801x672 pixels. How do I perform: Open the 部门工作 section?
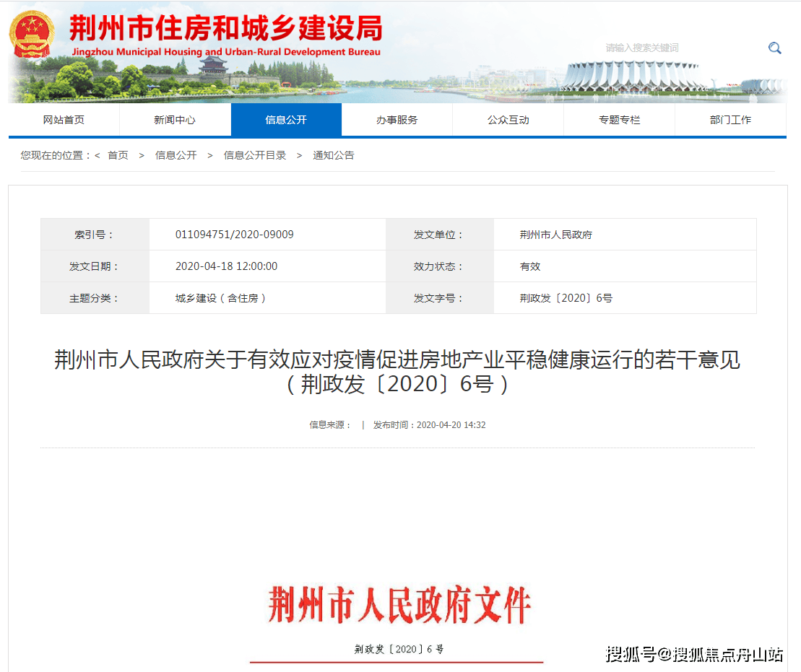pyautogui.click(x=729, y=120)
